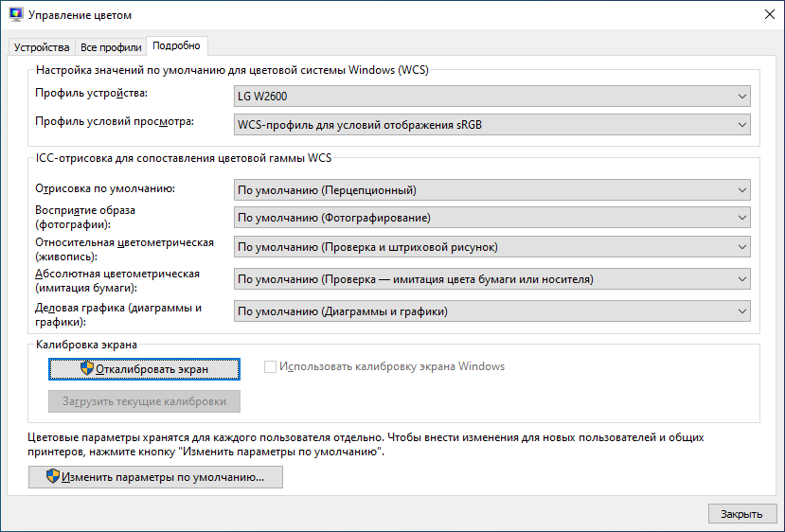Close the Управление цветом window
The height and width of the screenshot is (532, 785).
(x=770, y=14)
